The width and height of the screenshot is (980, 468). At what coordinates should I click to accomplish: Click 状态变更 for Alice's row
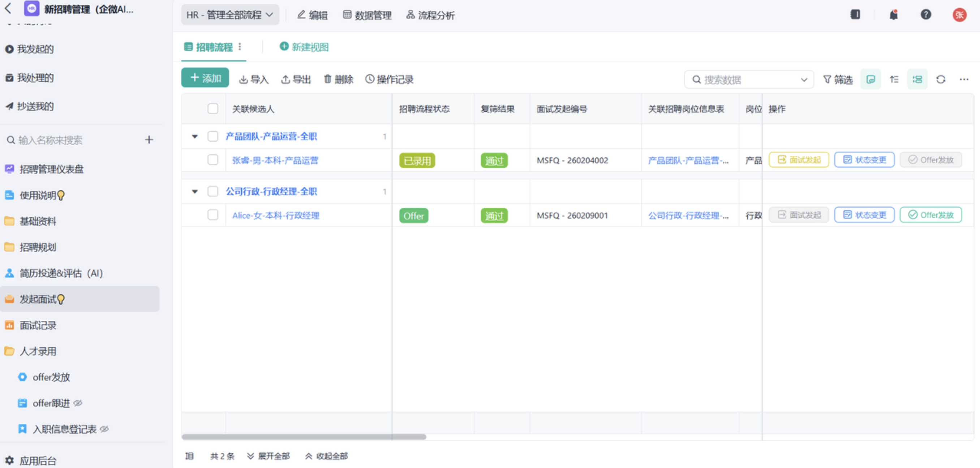(x=864, y=215)
